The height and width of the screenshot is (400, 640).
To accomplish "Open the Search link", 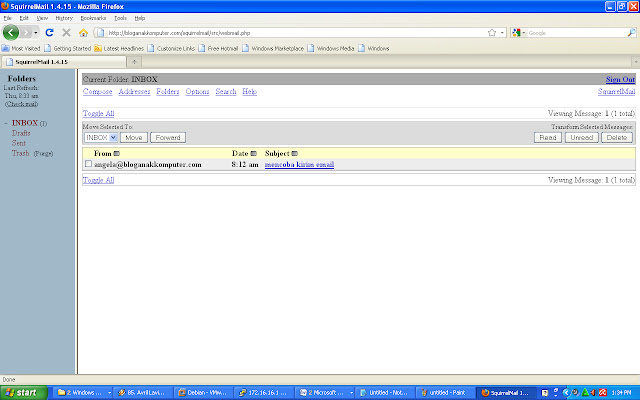I will pos(226,91).
